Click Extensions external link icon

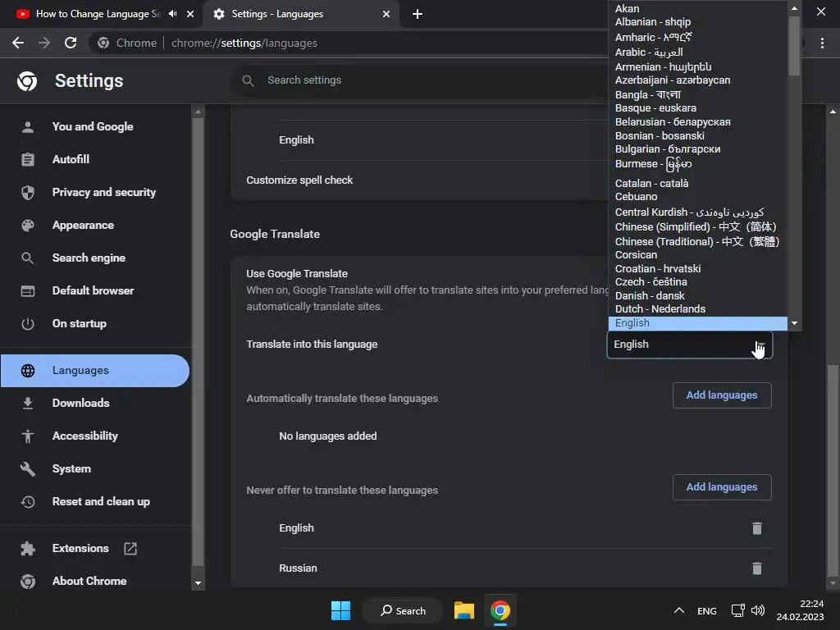coord(130,549)
